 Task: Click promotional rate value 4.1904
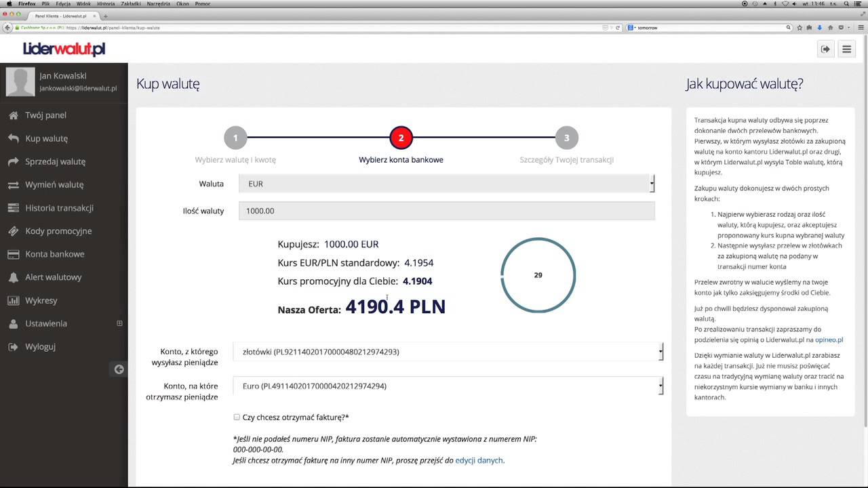417,281
